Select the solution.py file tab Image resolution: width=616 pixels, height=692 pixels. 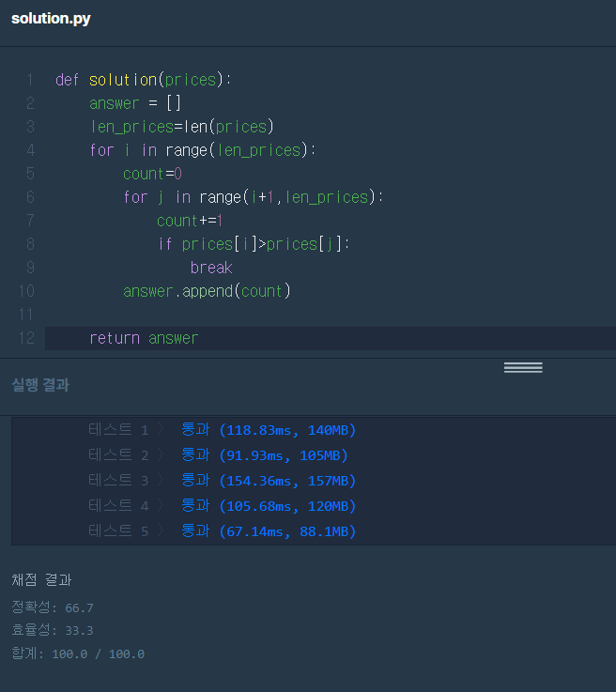(x=51, y=19)
